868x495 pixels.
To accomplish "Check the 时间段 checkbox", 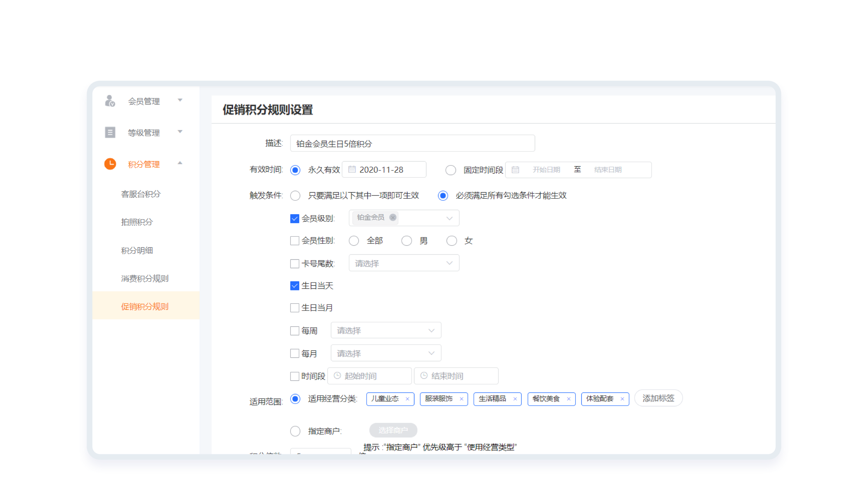I will click(x=295, y=376).
